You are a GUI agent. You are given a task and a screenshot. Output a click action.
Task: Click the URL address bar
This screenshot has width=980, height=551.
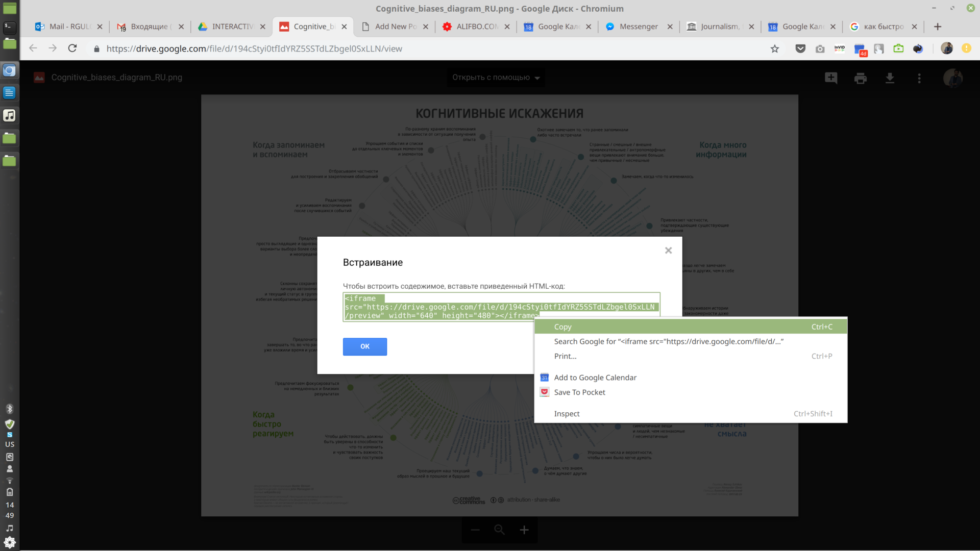pyautogui.click(x=429, y=48)
